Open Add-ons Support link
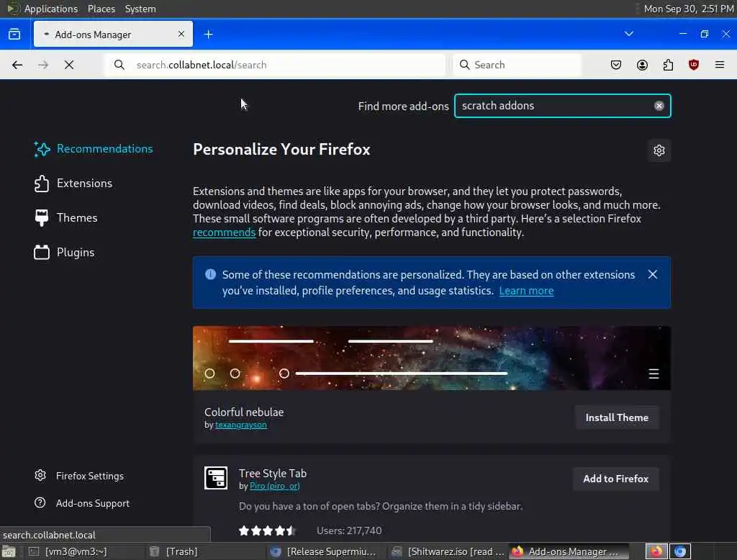This screenshot has width=737, height=560. coord(82,503)
